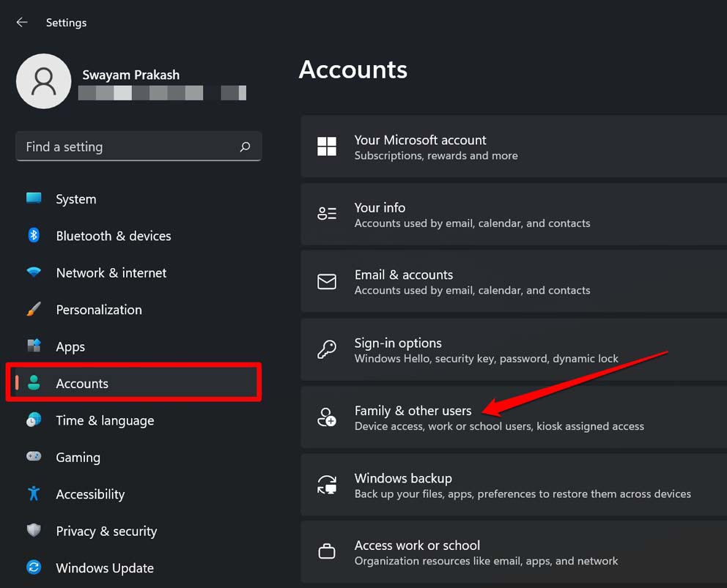
Task: Click the Personalization paintbrush icon
Action: pyautogui.click(x=34, y=310)
